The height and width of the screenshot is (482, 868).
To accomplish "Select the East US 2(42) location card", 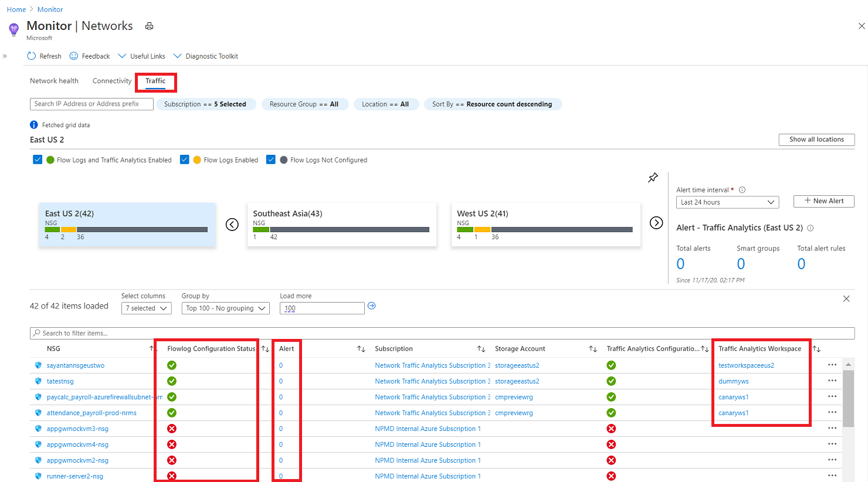I will 127,225.
